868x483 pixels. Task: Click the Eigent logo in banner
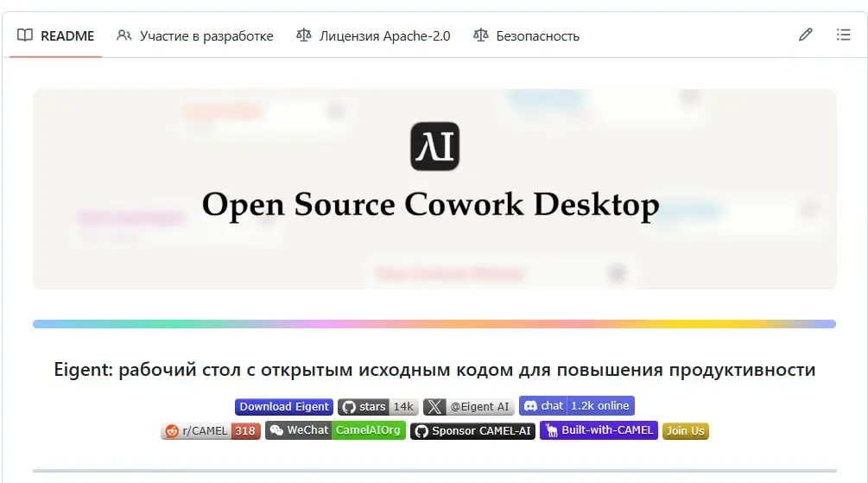(434, 146)
